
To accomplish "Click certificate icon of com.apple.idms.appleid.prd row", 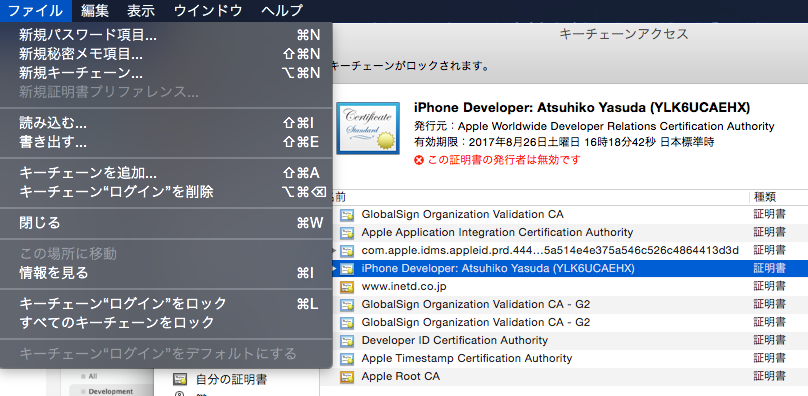I will [x=347, y=251].
